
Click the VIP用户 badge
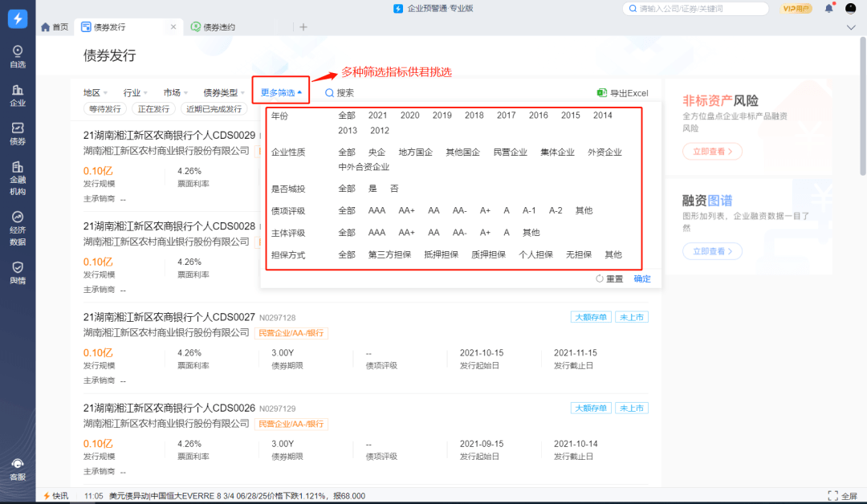tap(796, 8)
